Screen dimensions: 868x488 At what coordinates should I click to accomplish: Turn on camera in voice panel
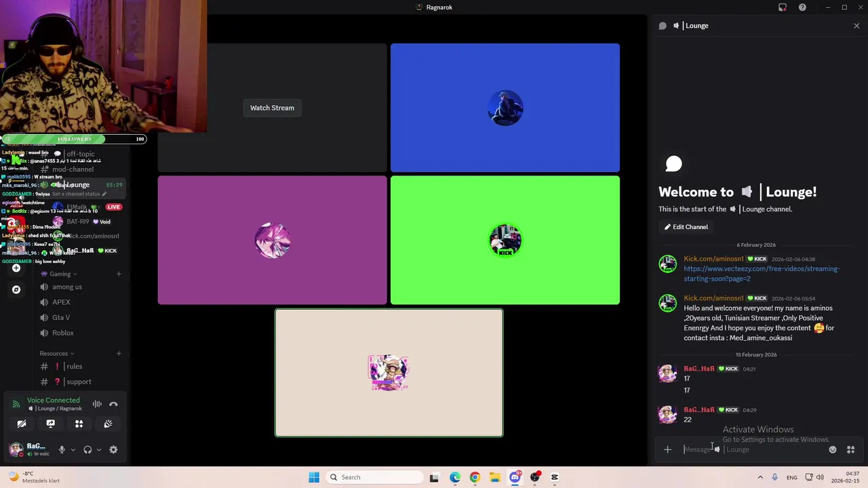pos(22,424)
